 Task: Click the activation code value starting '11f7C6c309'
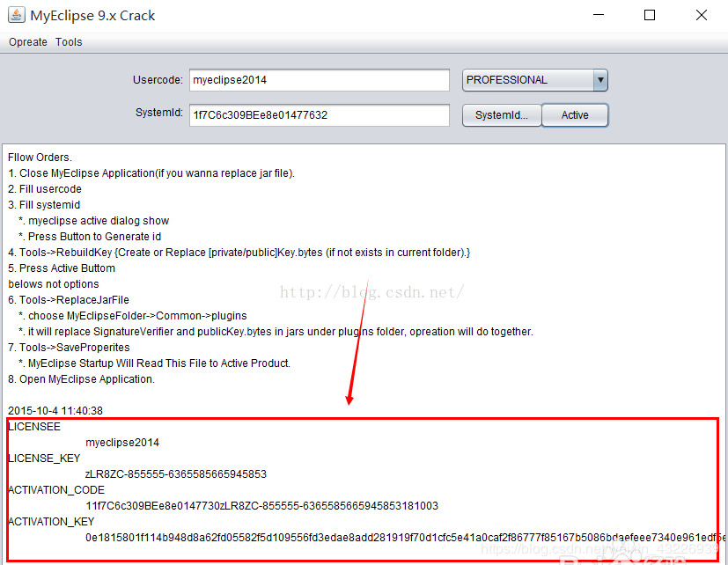point(261,505)
